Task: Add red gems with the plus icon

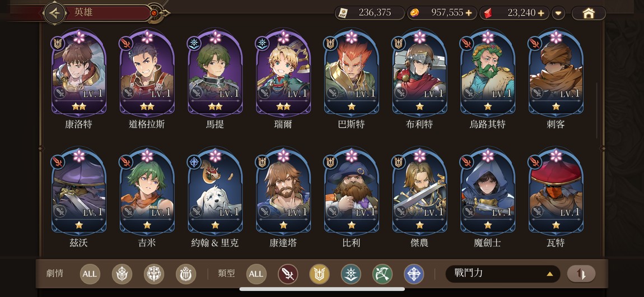Action: tap(542, 13)
